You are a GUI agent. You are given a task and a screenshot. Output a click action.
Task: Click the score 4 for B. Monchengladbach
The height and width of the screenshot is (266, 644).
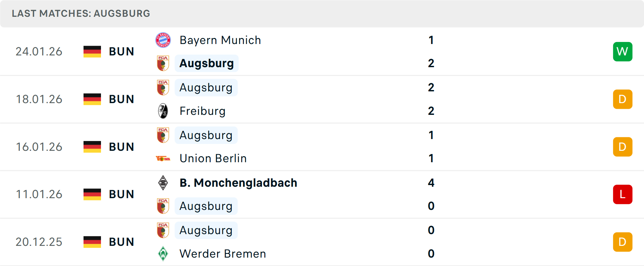431,183
